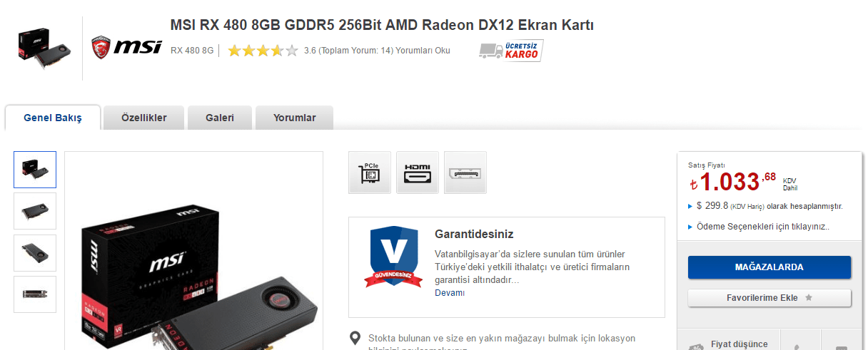Expand the Devamı link under Garantidesiniz
The height and width of the screenshot is (350, 868).
click(450, 293)
